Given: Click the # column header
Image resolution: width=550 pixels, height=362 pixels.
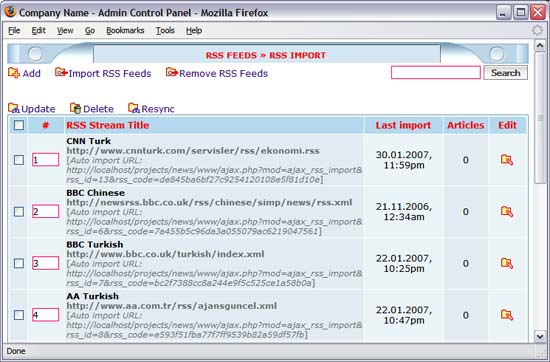Looking at the screenshot, I should pyautogui.click(x=45, y=125).
